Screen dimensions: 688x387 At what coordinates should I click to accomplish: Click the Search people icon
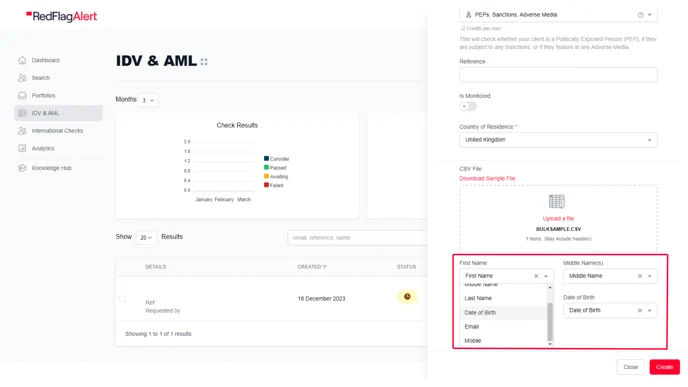tap(22, 78)
